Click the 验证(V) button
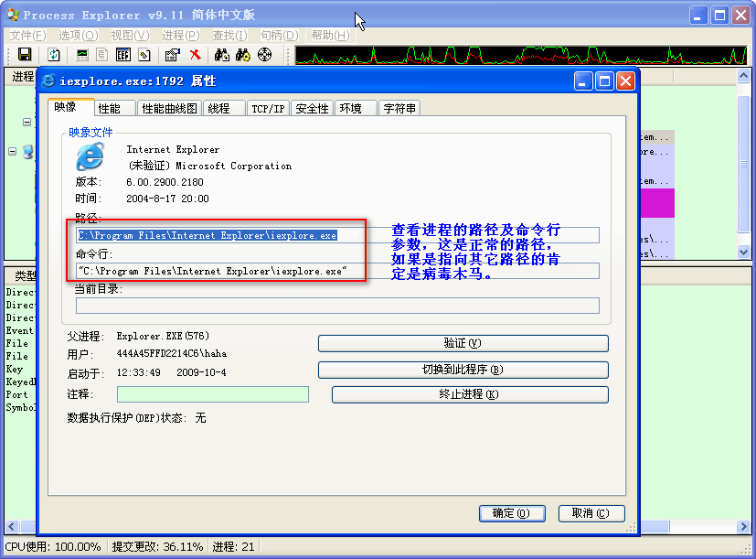The image size is (756, 559). 463,343
